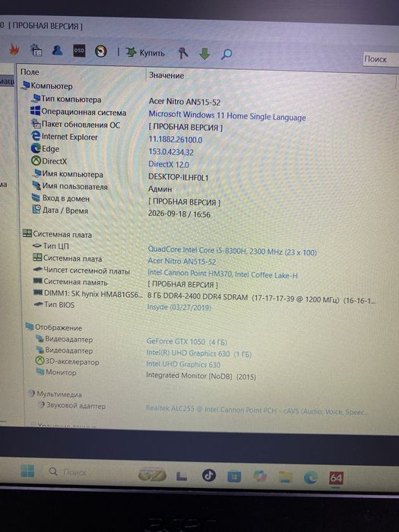Select the Вход в домен row
Viewport: 399px width, 532px height.
(x=60, y=198)
